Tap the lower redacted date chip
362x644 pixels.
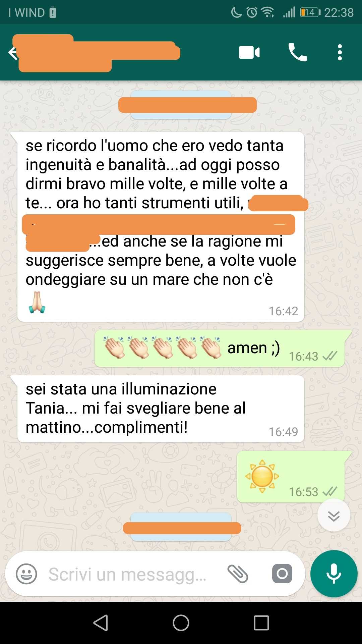click(182, 527)
